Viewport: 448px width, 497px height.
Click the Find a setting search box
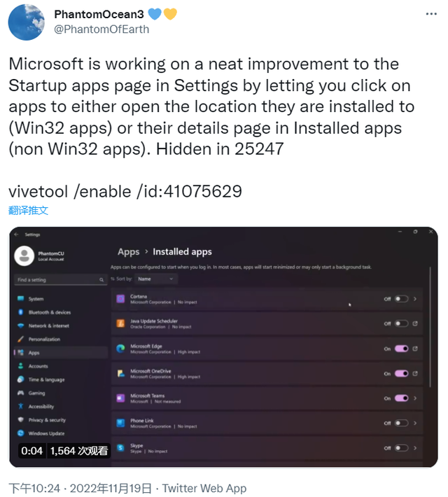(x=56, y=280)
